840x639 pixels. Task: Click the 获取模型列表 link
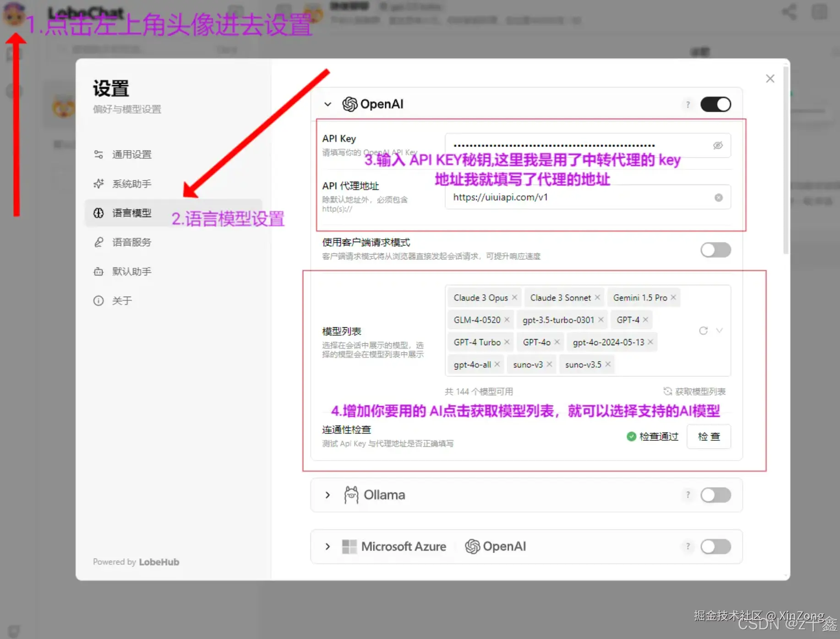tap(694, 391)
